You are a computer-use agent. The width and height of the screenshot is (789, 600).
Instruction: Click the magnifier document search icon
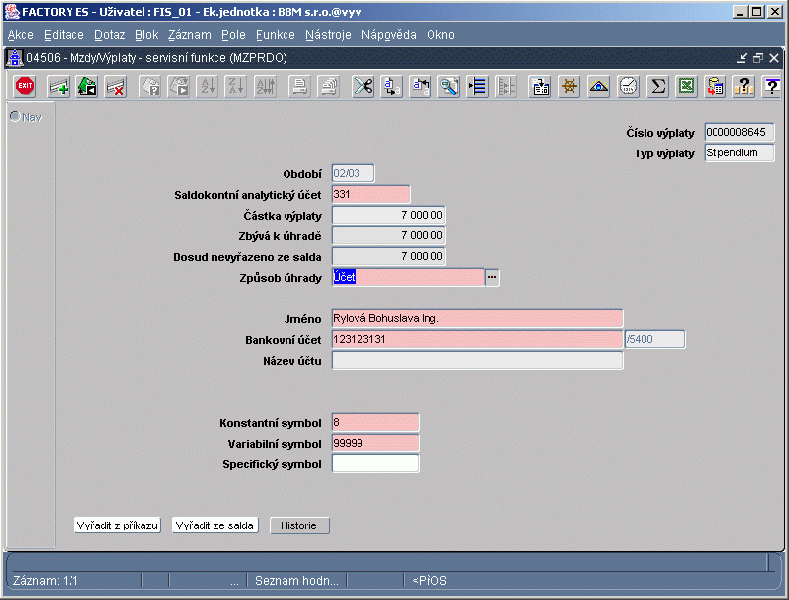tap(449, 86)
